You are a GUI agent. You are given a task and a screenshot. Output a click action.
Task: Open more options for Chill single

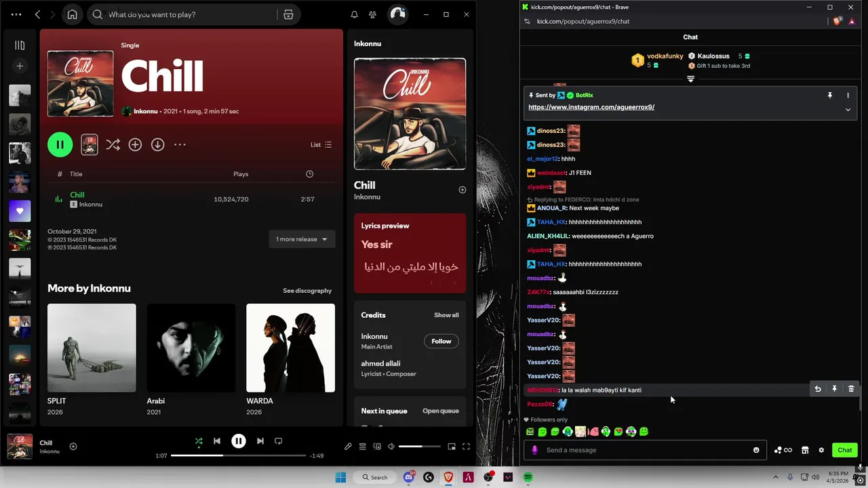click(180, 144)
